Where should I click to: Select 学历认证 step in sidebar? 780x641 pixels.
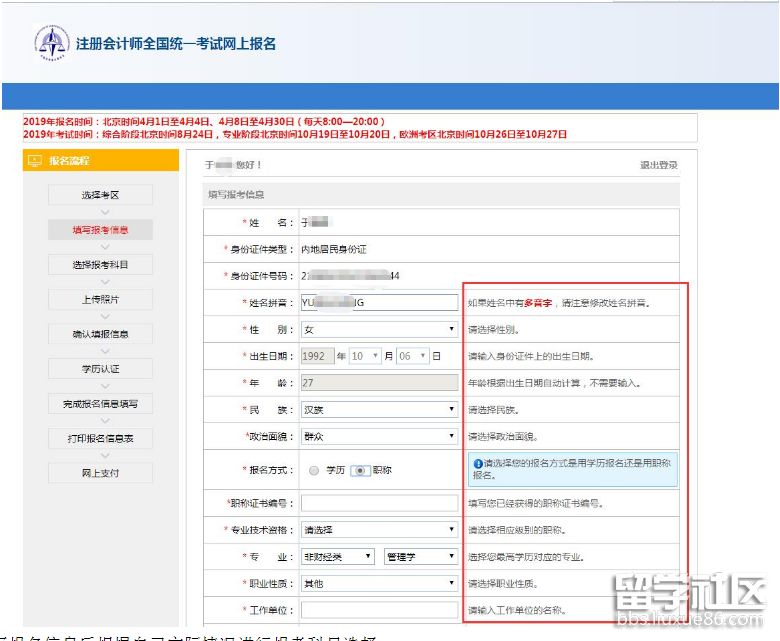point(101,369)
